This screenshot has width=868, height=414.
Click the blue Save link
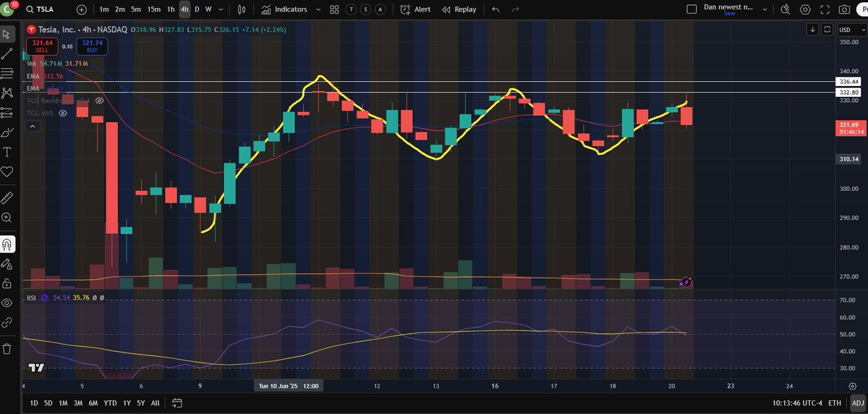729,14
